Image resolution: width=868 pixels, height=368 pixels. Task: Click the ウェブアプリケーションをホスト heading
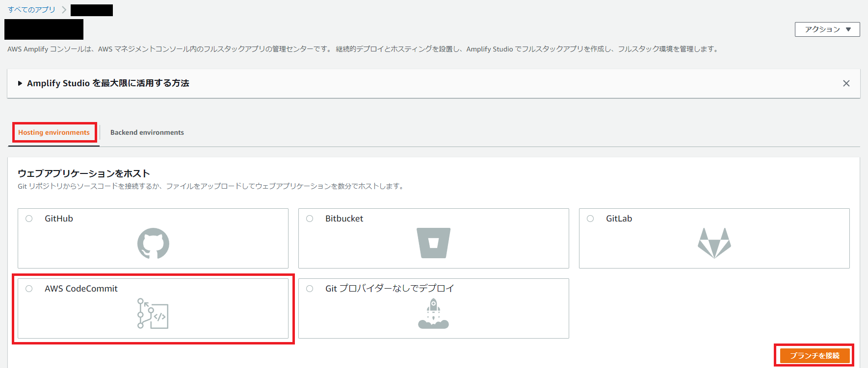coord(84,173)
